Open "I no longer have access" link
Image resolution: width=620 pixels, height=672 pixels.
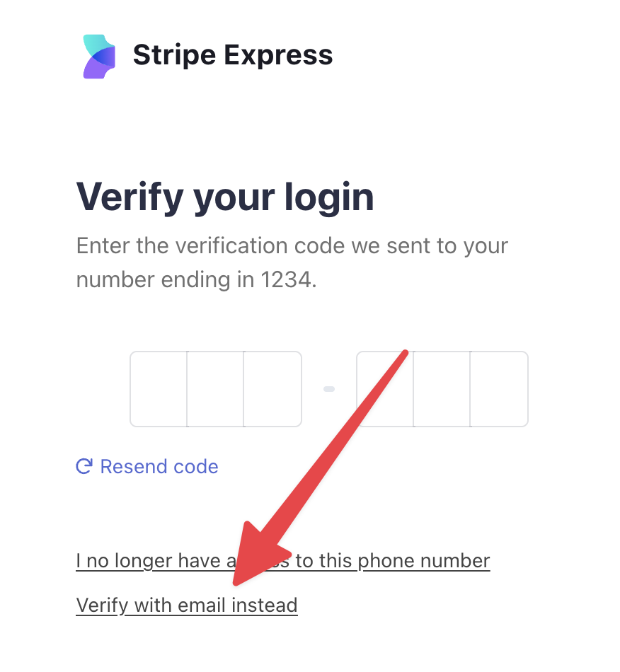[156, 561]
